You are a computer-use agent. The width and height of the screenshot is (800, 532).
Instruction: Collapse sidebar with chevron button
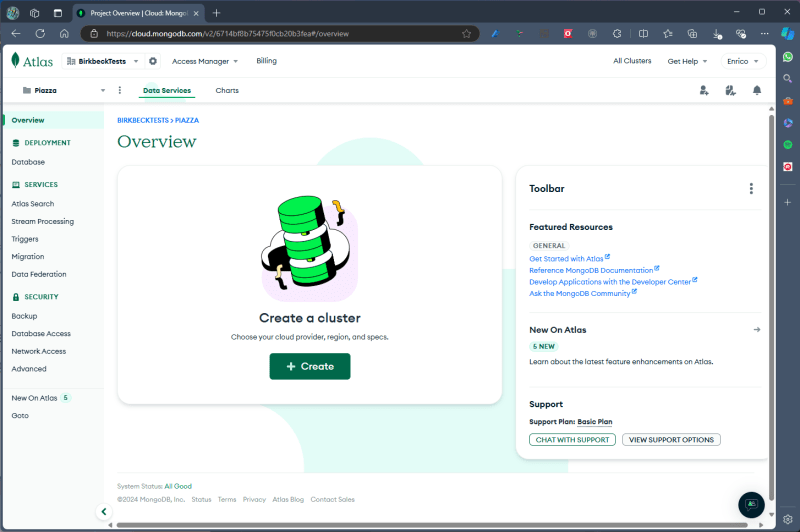104,511
